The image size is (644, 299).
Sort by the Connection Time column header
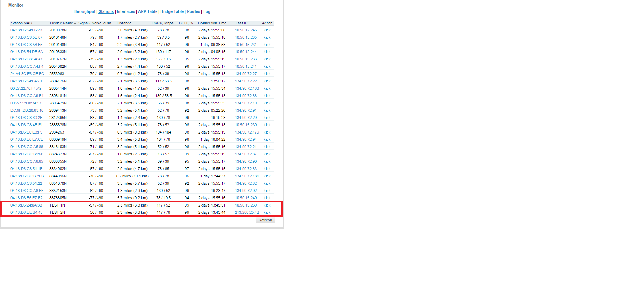coord(212,23)
